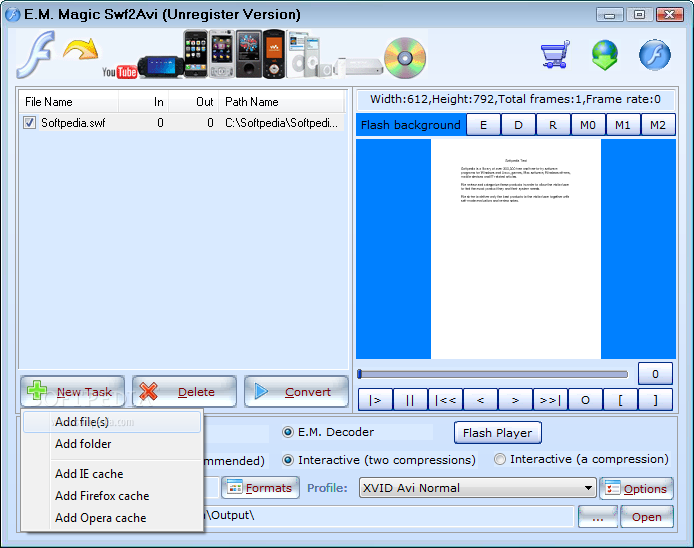Click the Options button
The width and height of the screenshot is (694, 548).
click(636, 489)
